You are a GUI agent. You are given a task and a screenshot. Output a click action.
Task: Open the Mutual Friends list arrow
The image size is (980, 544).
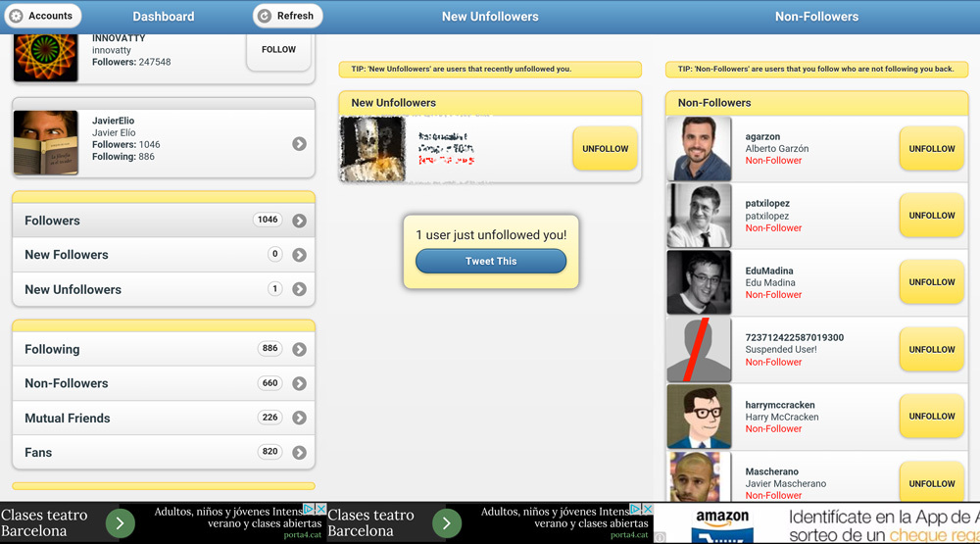click(x=299, y=418)
